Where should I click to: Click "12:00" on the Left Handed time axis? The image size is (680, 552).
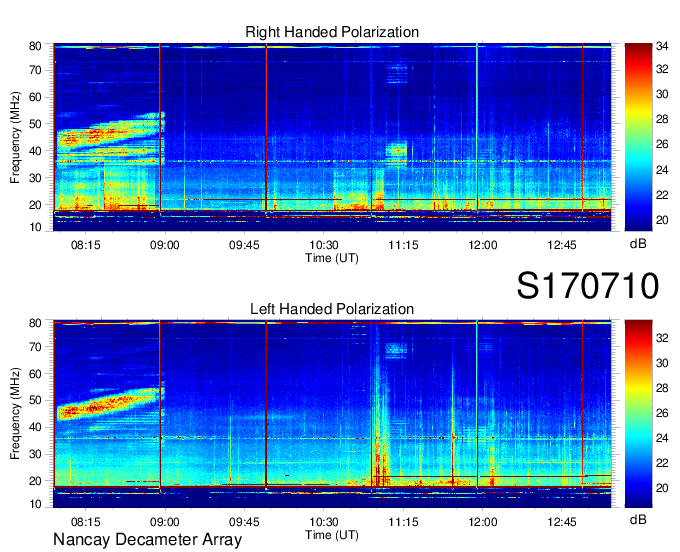pos(483,522)
